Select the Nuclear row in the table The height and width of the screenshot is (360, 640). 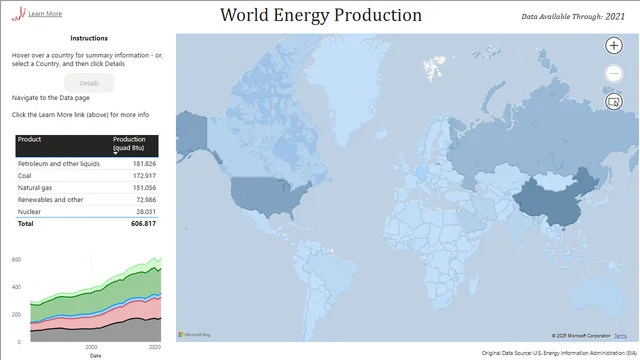click(x=87, y=211)
